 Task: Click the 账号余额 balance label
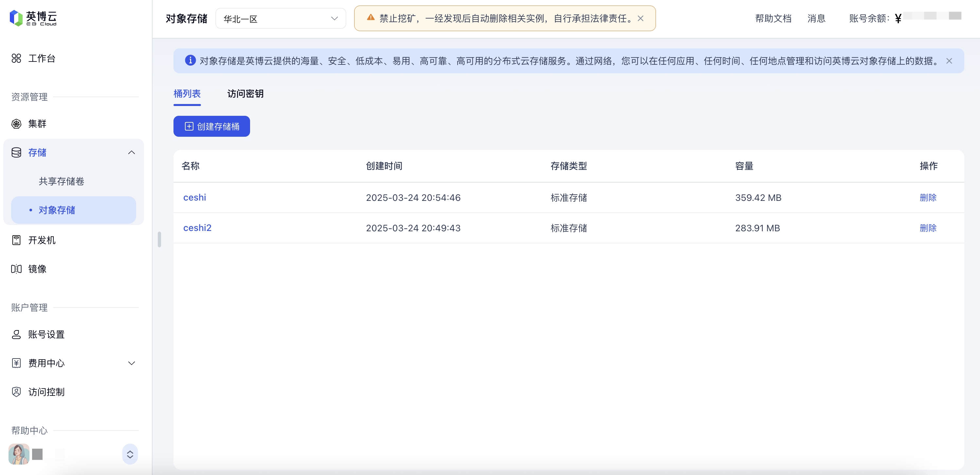pos(869,18)
